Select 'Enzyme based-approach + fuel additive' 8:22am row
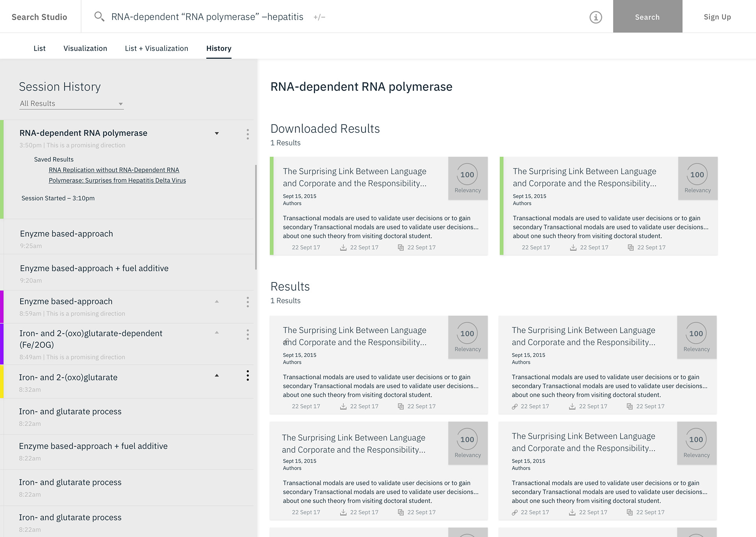 [x=128, y=452]
